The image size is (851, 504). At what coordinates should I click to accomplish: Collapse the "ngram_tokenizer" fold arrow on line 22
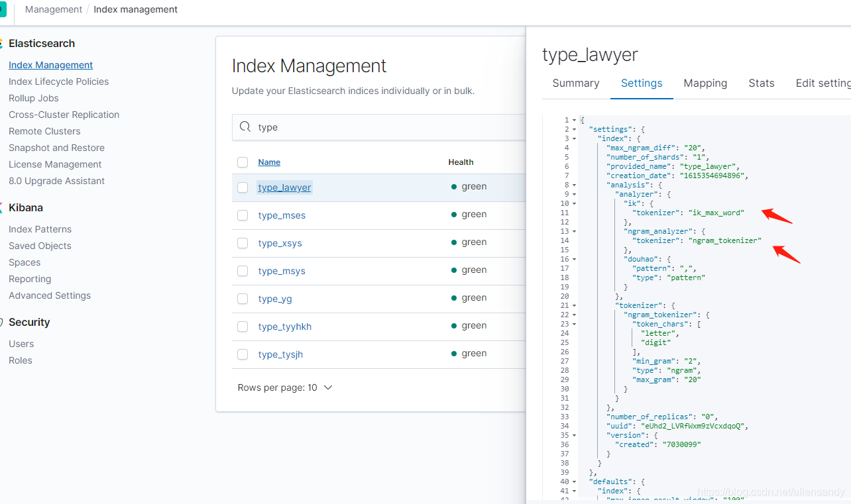[574, 315]
